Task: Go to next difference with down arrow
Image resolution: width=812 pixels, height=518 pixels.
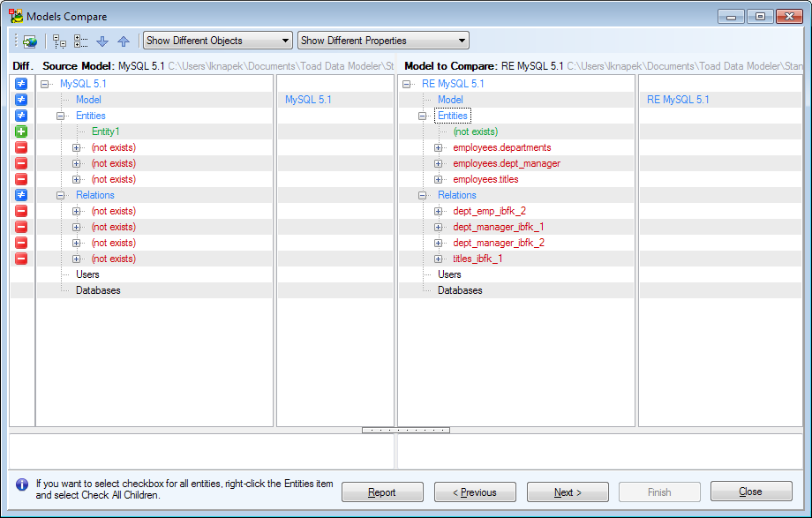Action: pyautogui.click(x=102, y=41)
